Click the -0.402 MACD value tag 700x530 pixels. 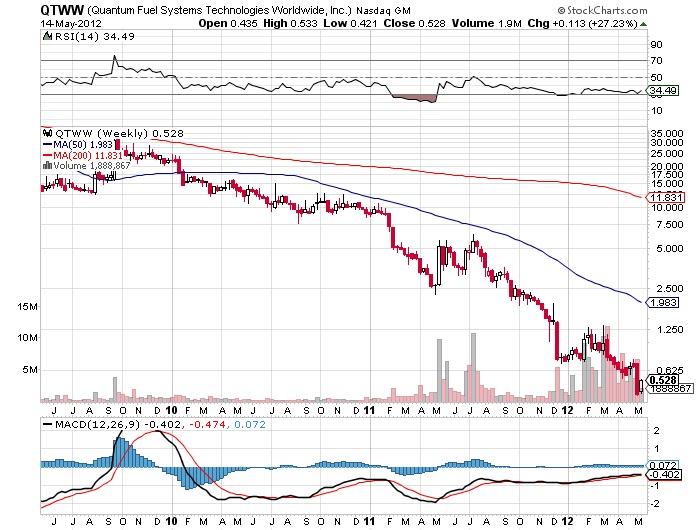click(665, 474)
